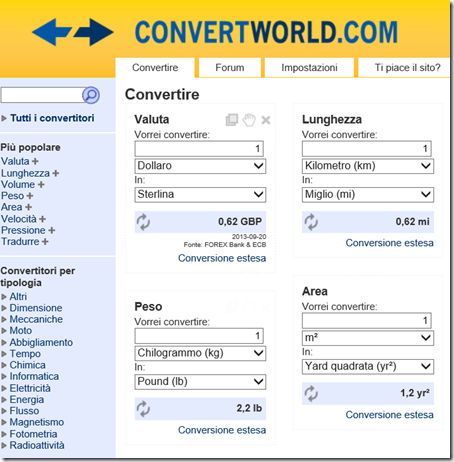Viewport: 454px width, 462px height.
Task: Refresh the 0,62 GBP result
Action: tap(143, 222)
